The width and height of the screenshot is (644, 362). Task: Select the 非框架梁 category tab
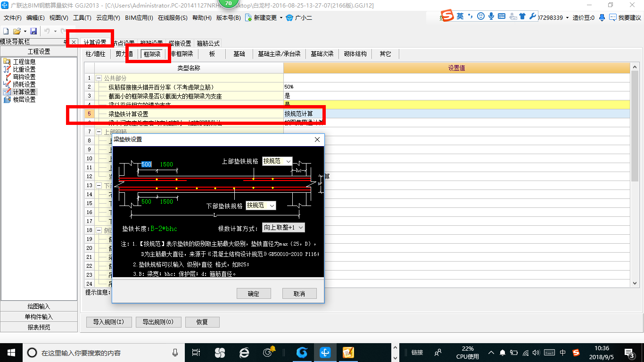(182, 54)
